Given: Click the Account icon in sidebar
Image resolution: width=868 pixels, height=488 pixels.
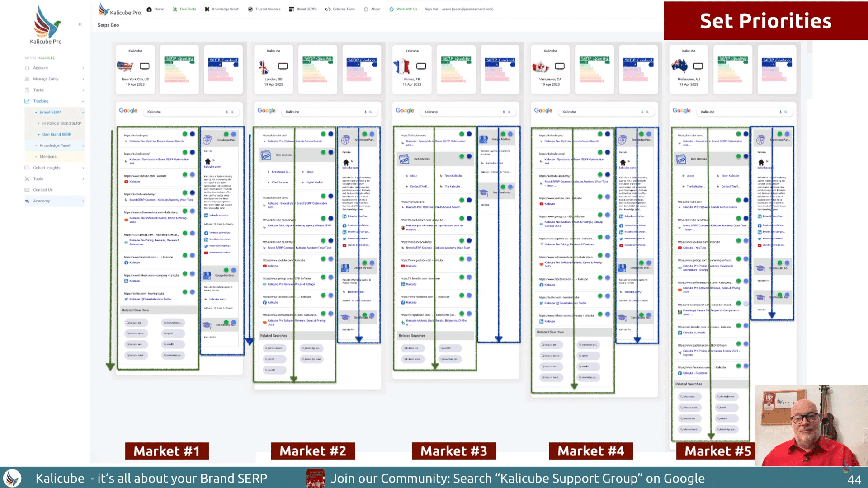Looking at the screenshot, I should [27, 68].
